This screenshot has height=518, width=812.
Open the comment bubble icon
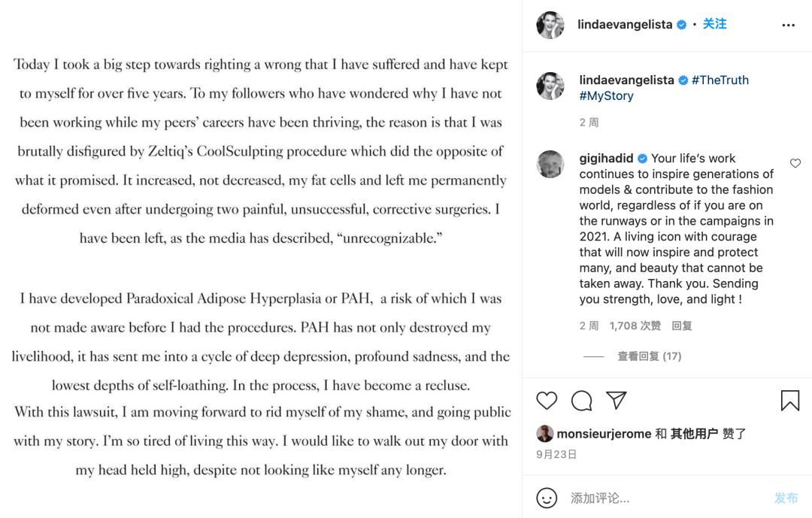581,401
